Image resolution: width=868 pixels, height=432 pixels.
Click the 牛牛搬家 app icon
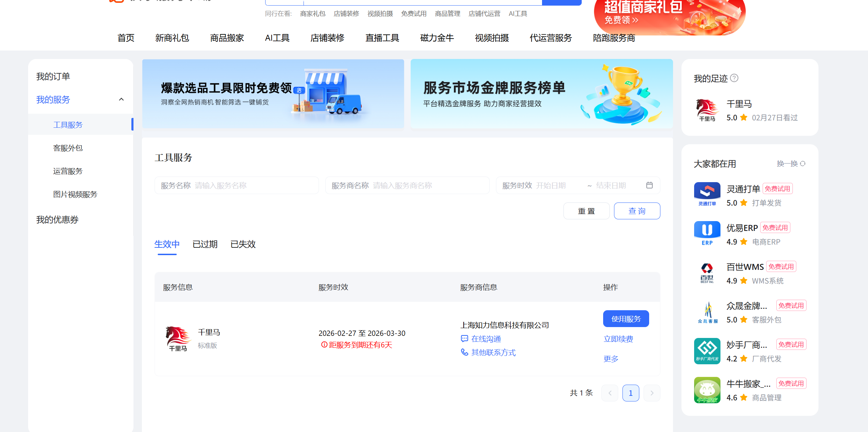pyautogui.click(x=707, y=390)
